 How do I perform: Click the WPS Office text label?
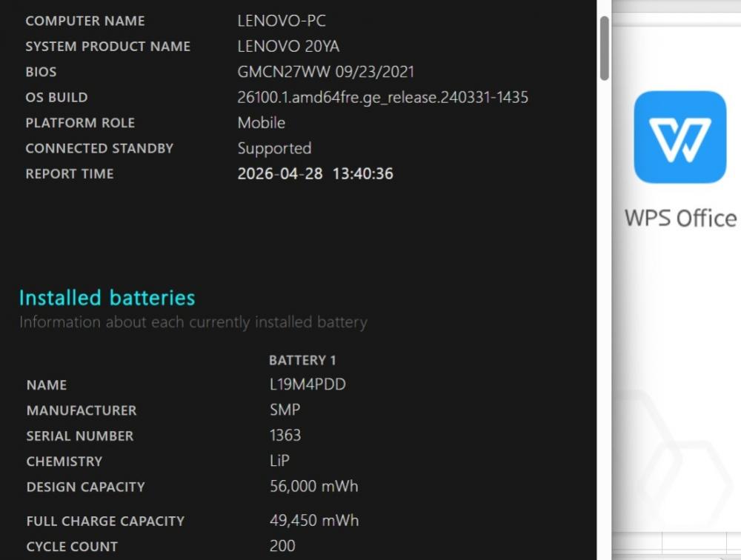(680, 219)
